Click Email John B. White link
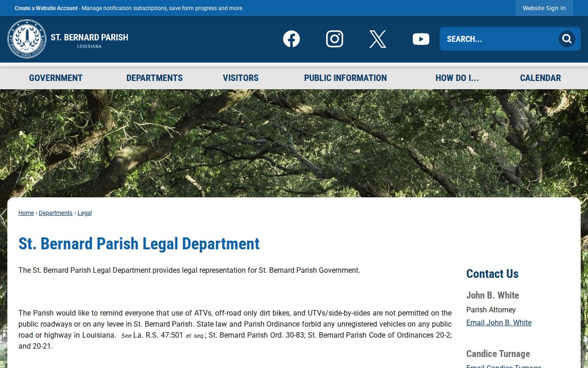Screen dimensions: 588x368 [x=499, y=323]
